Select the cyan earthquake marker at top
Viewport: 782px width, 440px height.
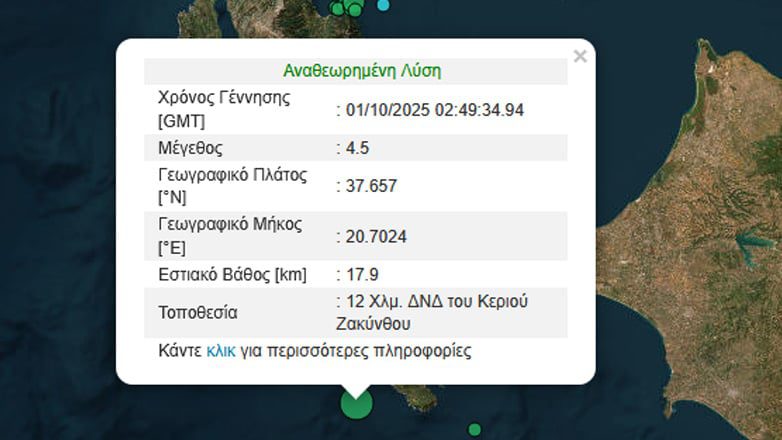(383, 5)
